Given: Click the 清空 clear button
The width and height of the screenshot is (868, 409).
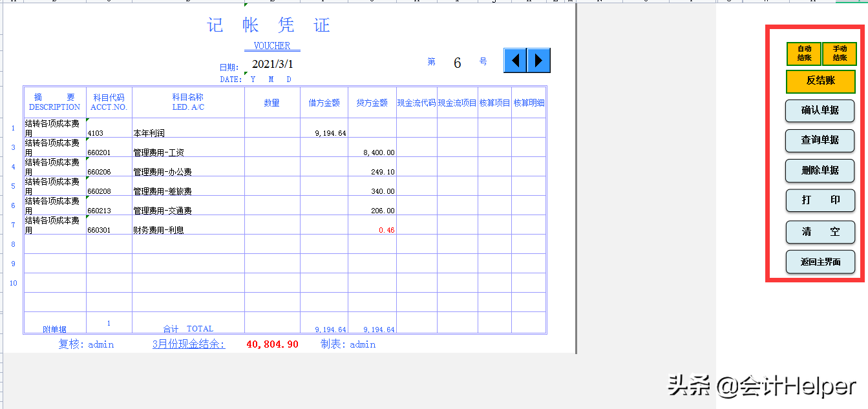Looking at the screenshot, I should [x=820, y=232].
